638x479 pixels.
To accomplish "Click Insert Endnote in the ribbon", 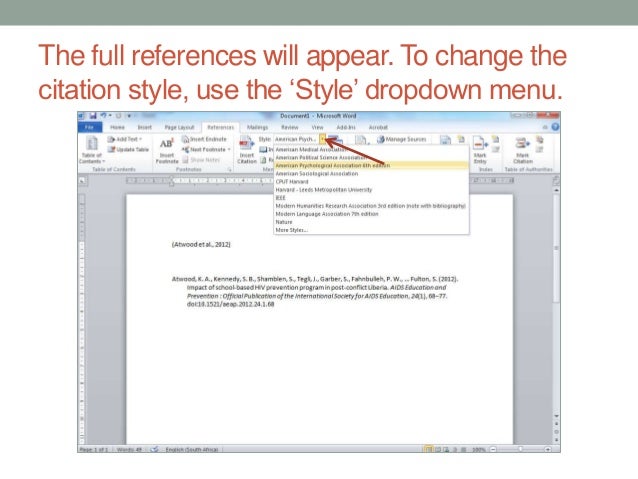I will point(204,139).
